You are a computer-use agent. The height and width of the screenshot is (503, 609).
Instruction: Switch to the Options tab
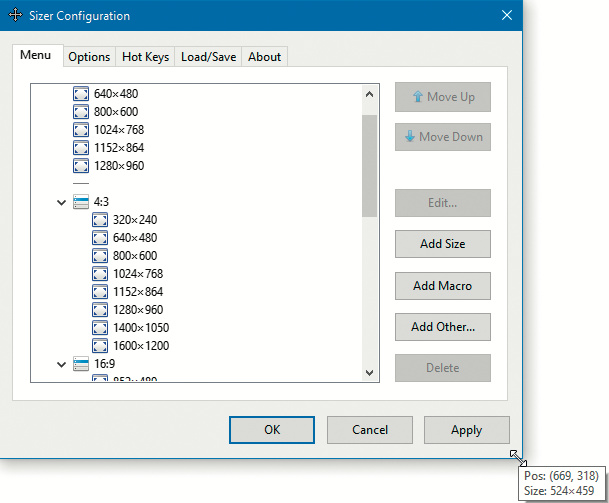(x=89, y=57)
